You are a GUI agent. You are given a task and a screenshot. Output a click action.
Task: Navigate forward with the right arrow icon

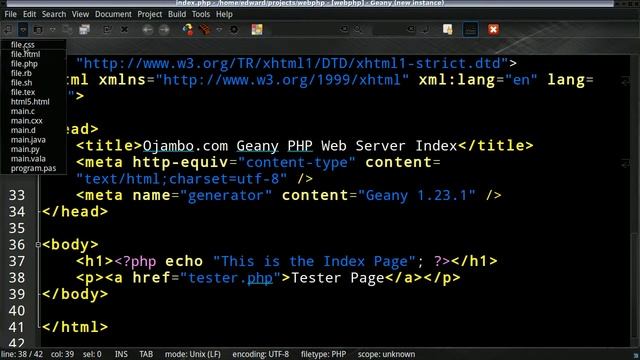pos(164,29)
